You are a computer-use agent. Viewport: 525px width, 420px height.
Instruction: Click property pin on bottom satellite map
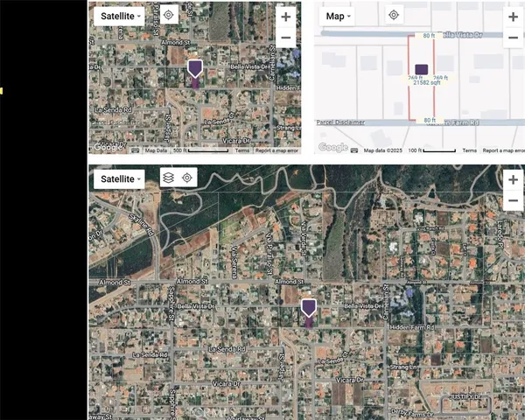point(308,309)
